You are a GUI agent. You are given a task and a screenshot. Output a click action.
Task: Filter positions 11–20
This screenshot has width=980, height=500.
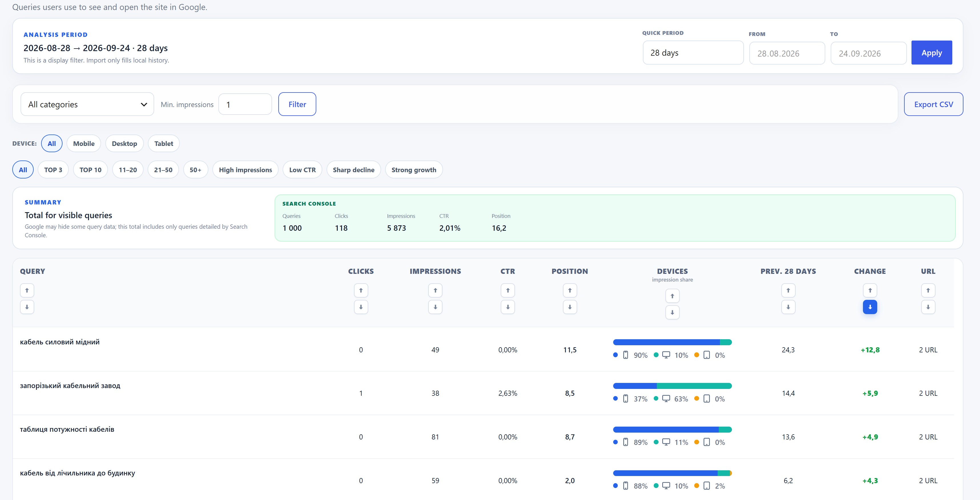coord(128,170)
